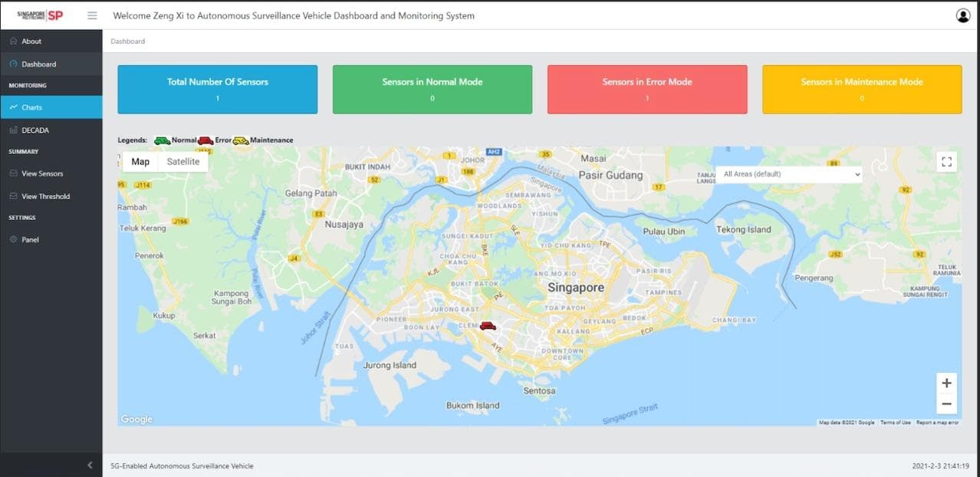Zoom in on the map
The image size is (980, 477).
coord(946,383)
